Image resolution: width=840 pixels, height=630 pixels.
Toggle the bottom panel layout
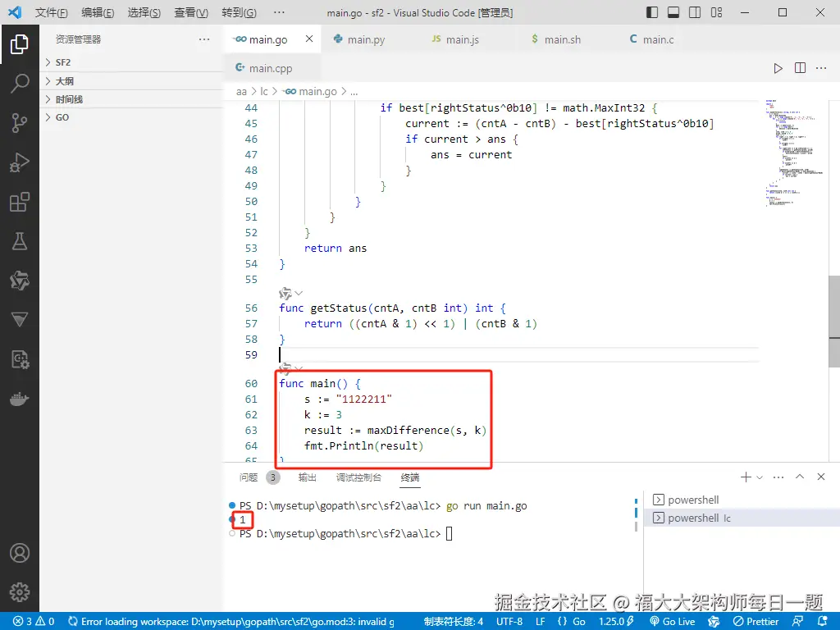click(673, 12)
